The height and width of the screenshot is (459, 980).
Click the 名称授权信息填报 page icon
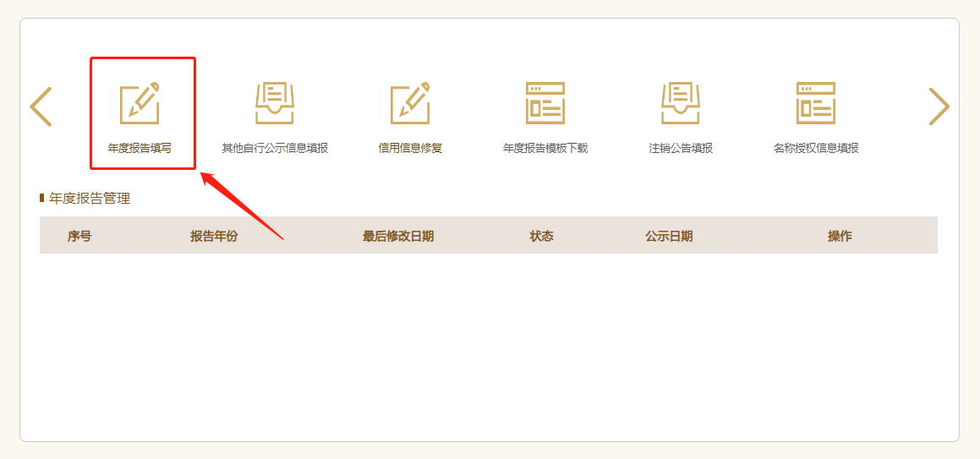pos(816,103)
